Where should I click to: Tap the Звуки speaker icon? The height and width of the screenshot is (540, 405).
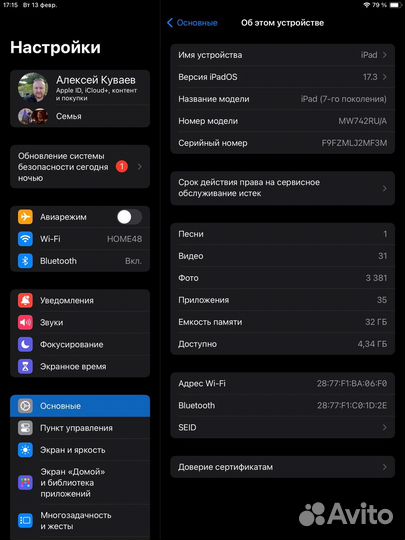(x=25, y=322)
